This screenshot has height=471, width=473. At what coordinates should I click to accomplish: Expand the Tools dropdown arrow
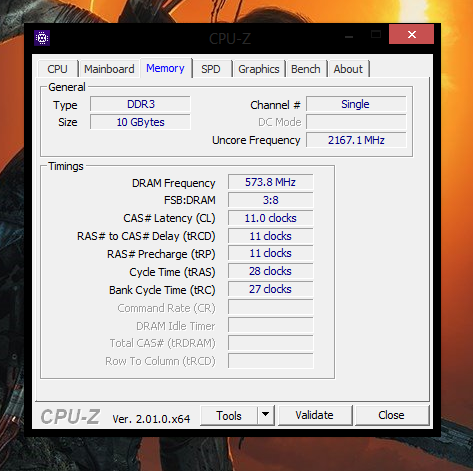coord(266,416)
